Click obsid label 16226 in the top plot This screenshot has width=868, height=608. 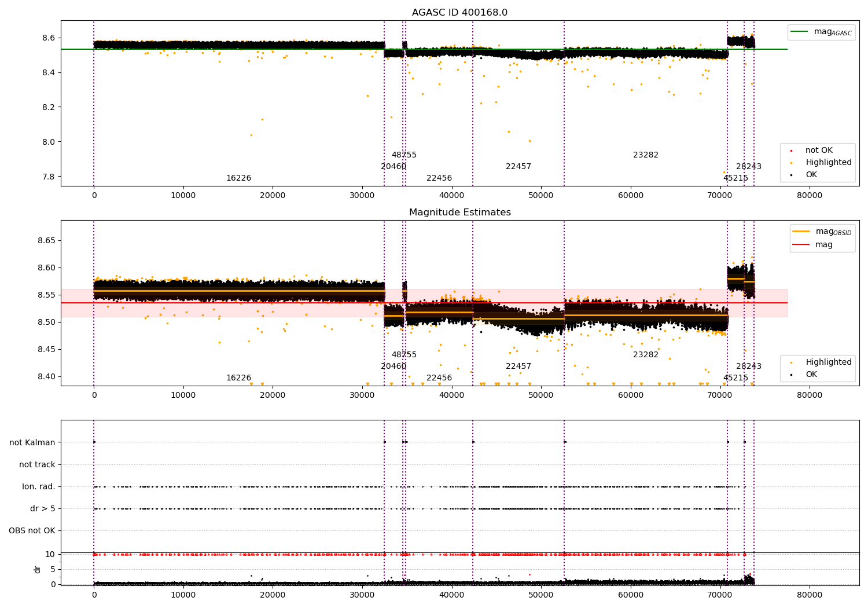pyautogui.click(x=238, y=178)
